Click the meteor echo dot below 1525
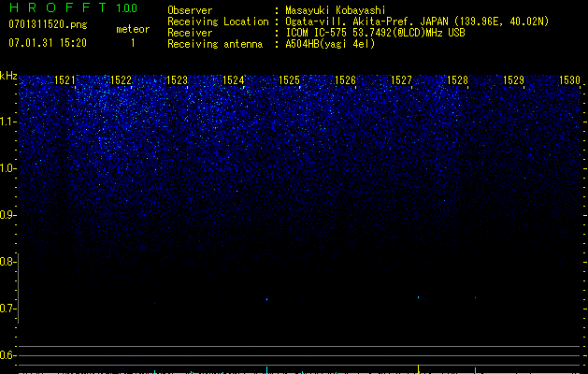Image resolution: width=588 pixels, height=374 pixels. [x=267, y=299]
